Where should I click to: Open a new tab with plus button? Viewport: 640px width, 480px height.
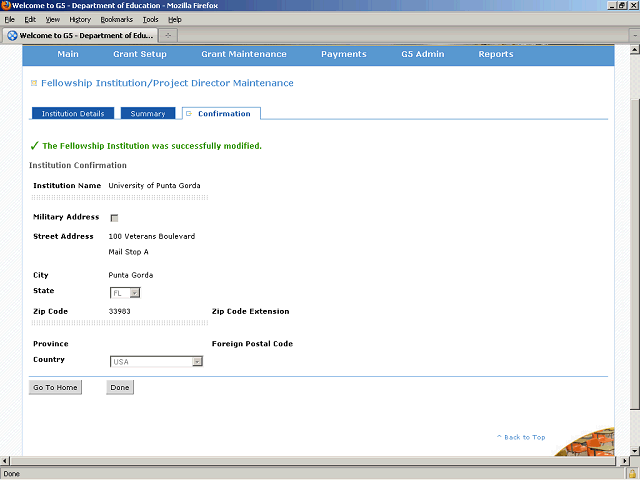tap(168, 36)
